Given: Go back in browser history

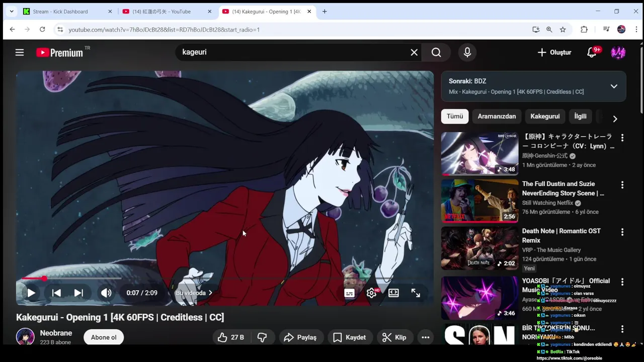Looking at the screenshot, I should [12, 30].
